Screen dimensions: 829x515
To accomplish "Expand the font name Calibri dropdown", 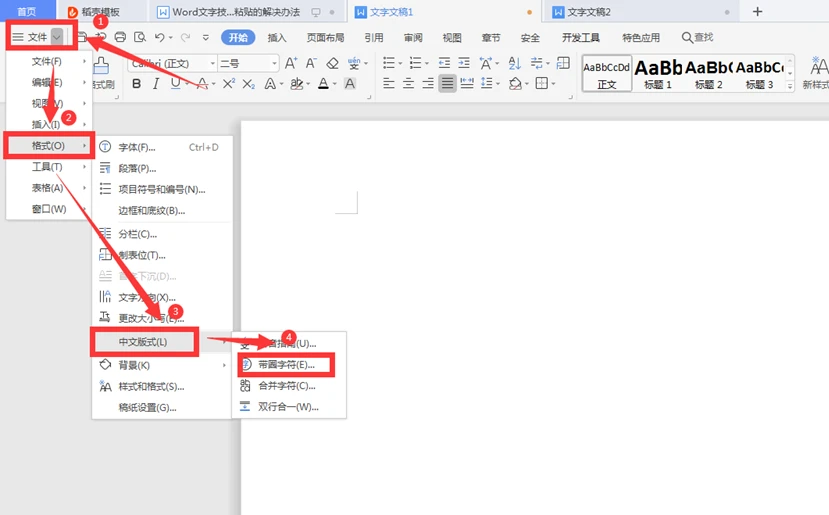I will pyautogui.click(x=210, y=63).
